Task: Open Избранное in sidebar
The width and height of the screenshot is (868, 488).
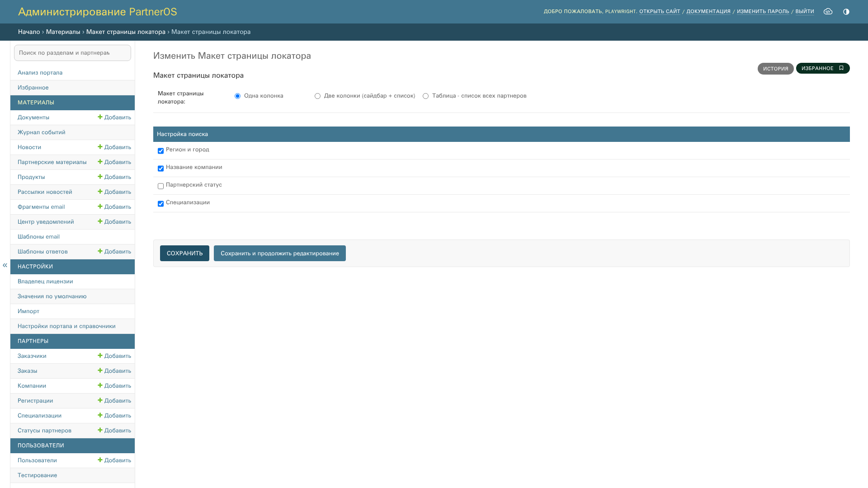Action: tap(33, 88)
